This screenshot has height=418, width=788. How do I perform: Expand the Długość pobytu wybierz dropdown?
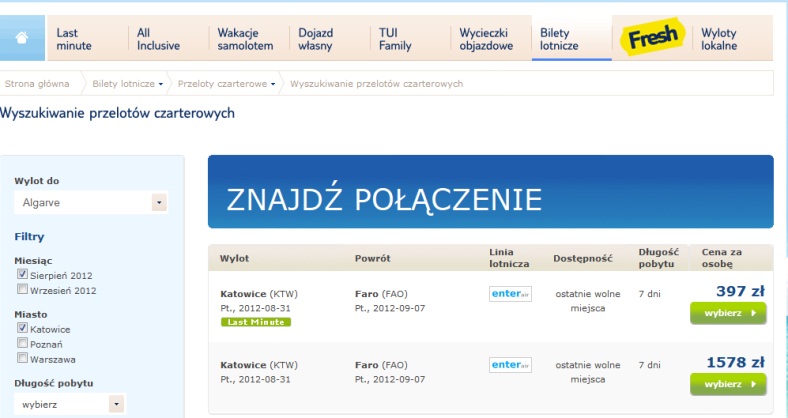tap(70, 404)
